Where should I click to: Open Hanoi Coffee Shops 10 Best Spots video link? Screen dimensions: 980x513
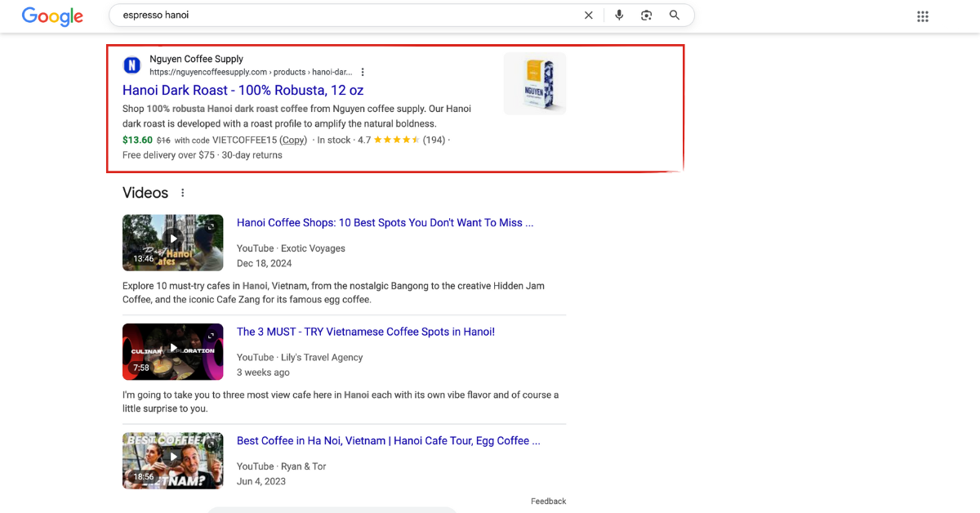pos(385,222)
